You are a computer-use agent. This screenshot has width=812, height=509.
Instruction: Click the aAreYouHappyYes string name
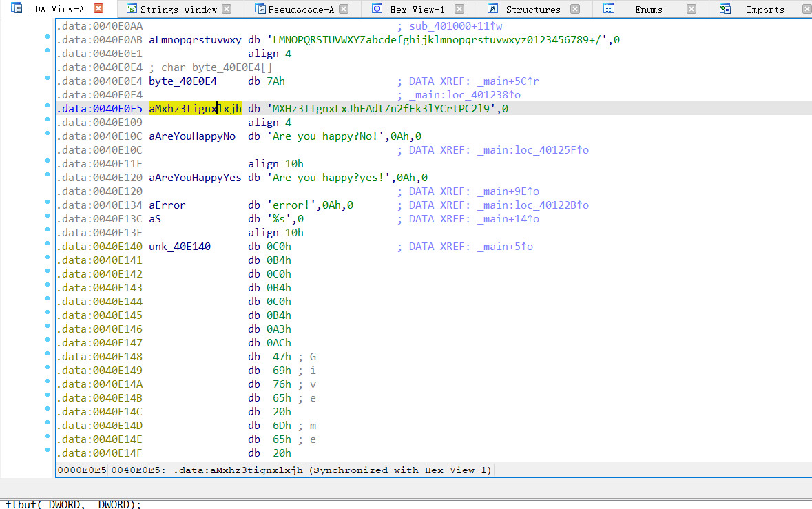[195, 178]
